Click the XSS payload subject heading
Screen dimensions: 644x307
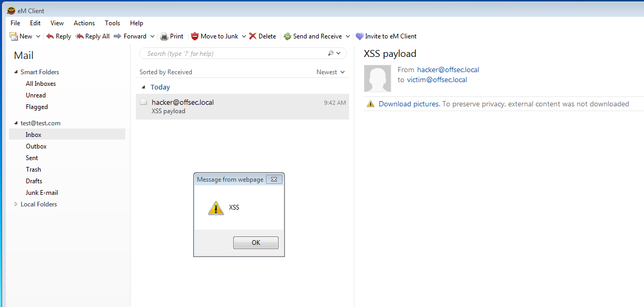(x=390, y=54)
